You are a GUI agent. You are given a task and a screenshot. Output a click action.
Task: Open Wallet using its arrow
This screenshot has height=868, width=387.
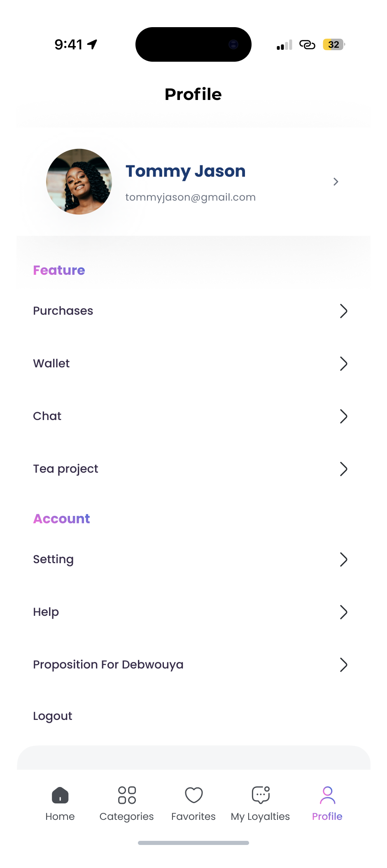coord(343,364)
